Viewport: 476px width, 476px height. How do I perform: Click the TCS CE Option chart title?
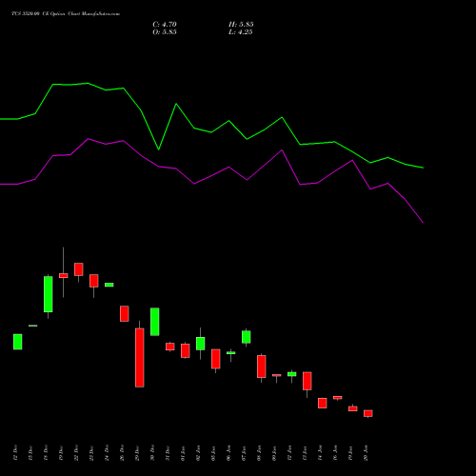(66, 14)
